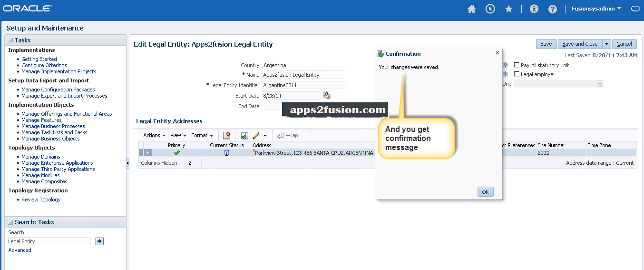Screen dimensions: 644x270
Task: Open the Fusionsysadmin user dropdown
Action: pos(596,9)
